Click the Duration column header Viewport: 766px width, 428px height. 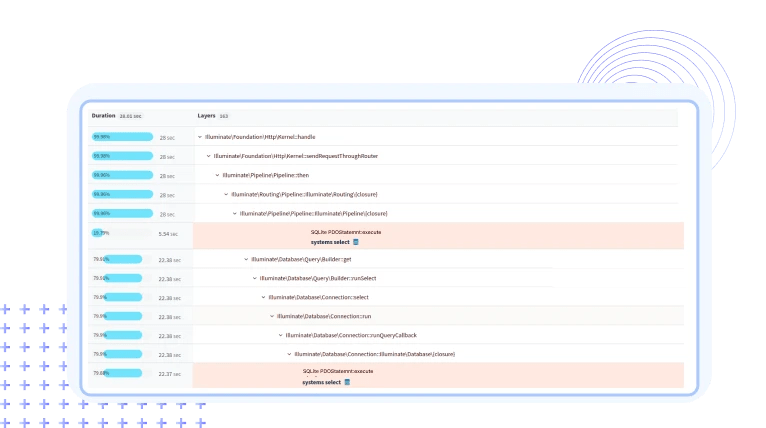[x=104, y=116]
